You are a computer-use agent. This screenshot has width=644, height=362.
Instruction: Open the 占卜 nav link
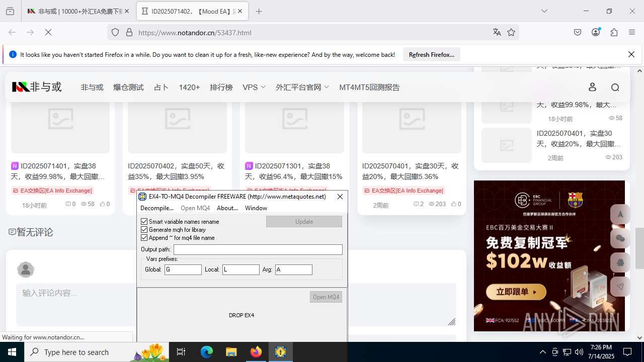161,87
